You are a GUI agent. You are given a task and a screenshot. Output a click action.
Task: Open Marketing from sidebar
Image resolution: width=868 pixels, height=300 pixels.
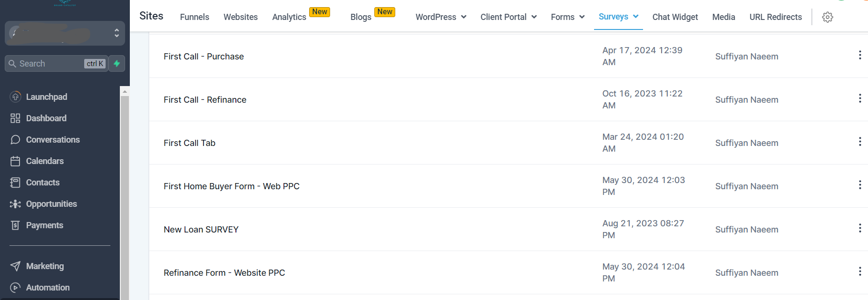coord(45,266)
